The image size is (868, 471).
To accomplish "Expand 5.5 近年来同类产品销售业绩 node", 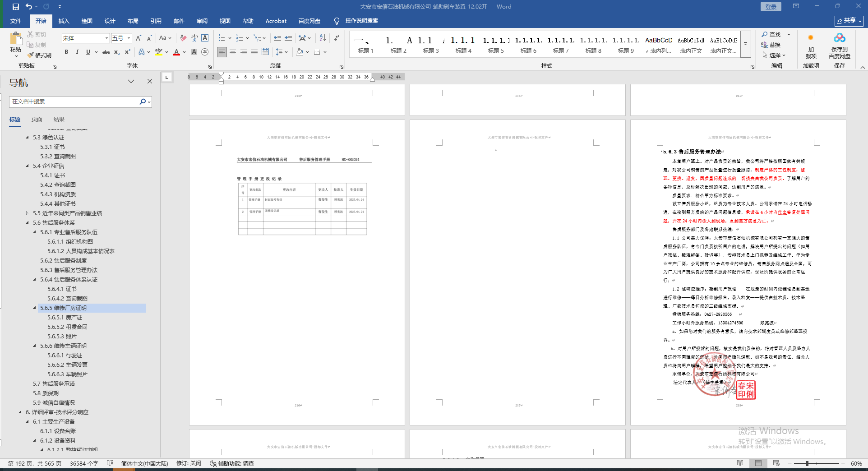I will point(27,213).
